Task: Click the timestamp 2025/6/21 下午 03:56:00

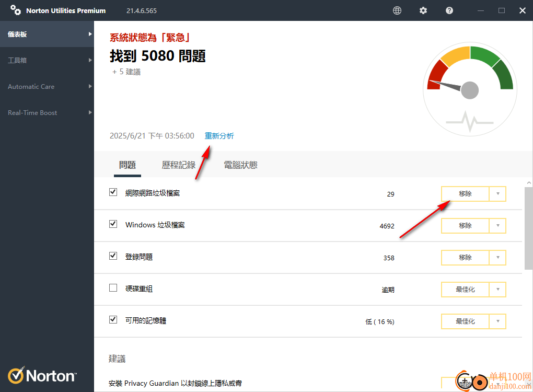Action: point(152,136)
